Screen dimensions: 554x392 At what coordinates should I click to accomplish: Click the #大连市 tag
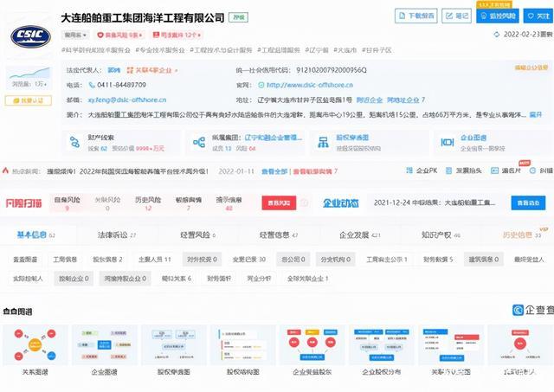(345, 50)
